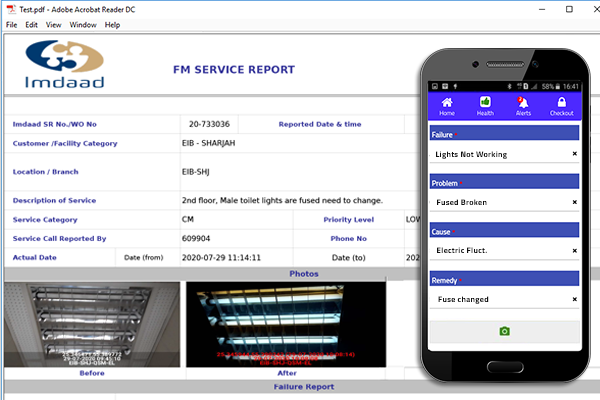Minimize the Acrobat Reader window
Image resolution: width=600 pixels, height=400 pixels.
[542, 9]
